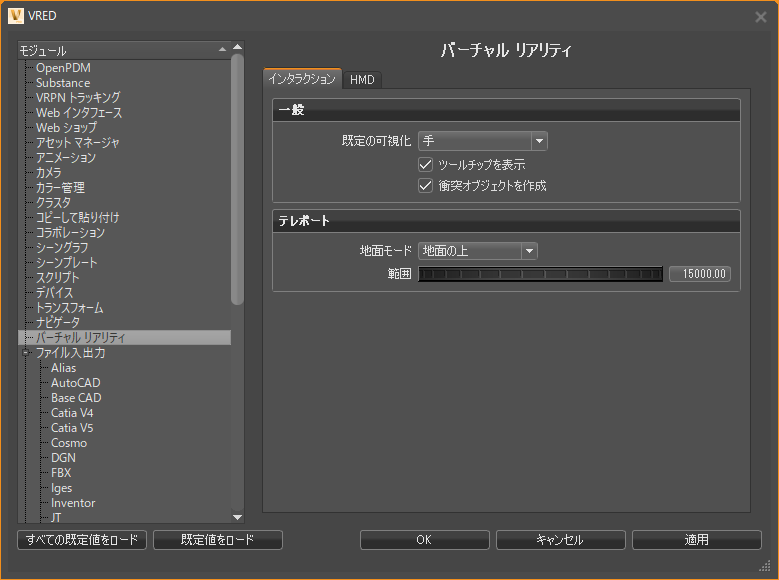Viewport: 779px width, 580px height.
Task: Select トランスフォーム module
Action: click(70, 308)
